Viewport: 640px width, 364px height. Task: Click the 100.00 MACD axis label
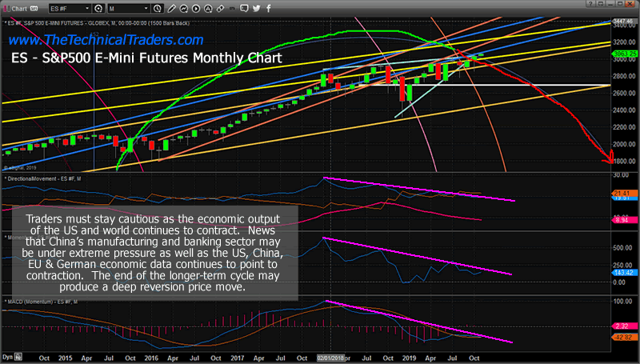(x=623, y=301)
